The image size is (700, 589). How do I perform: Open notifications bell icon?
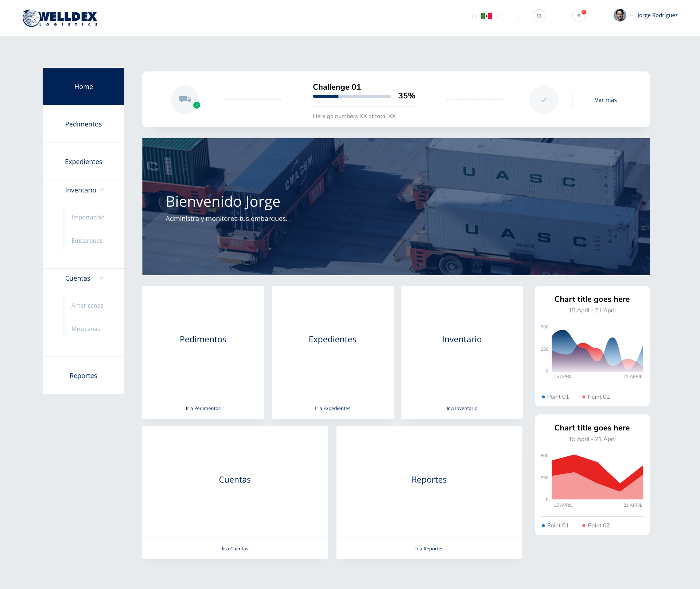[x=579, y=15]
